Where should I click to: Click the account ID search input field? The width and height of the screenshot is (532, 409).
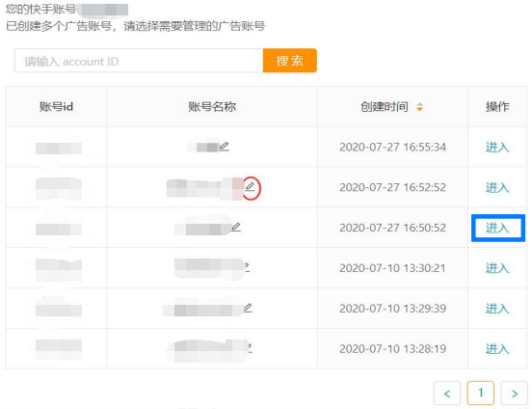tap(139, 61)
